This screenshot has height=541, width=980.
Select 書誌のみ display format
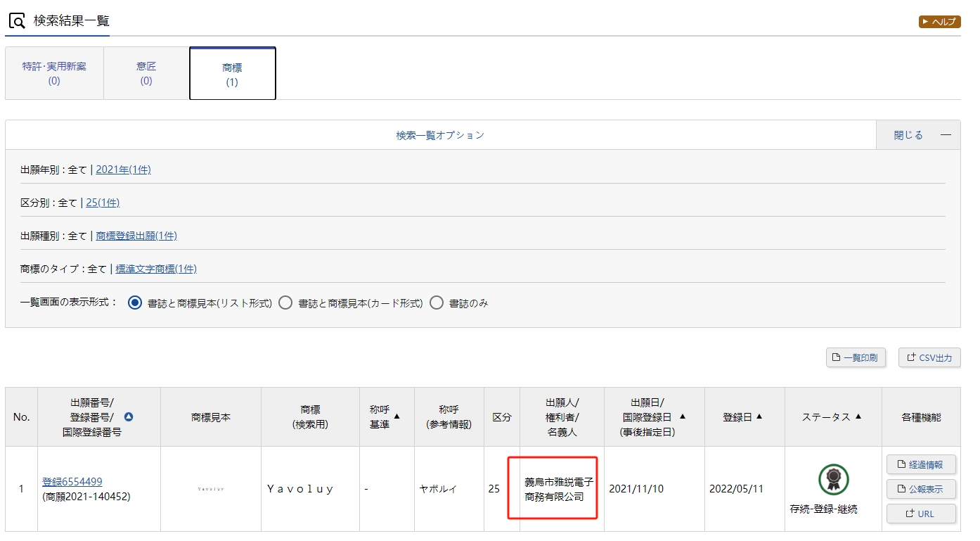point(437,303)
